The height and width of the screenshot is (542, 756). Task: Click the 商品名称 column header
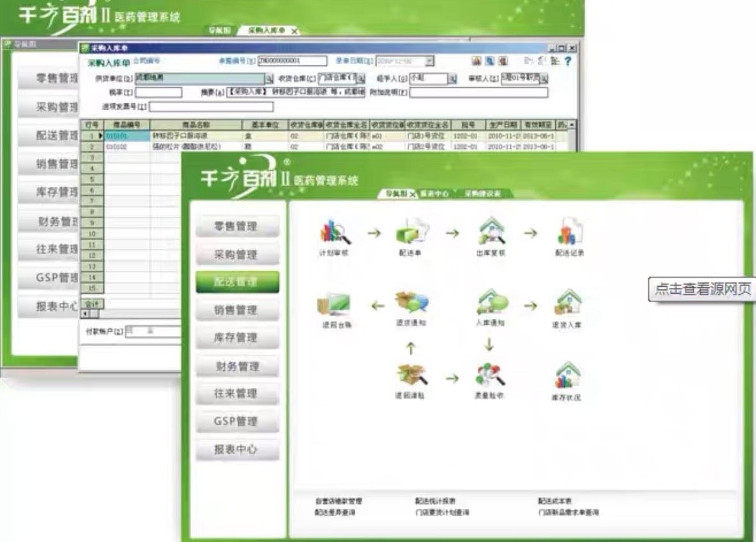[196, 125]
